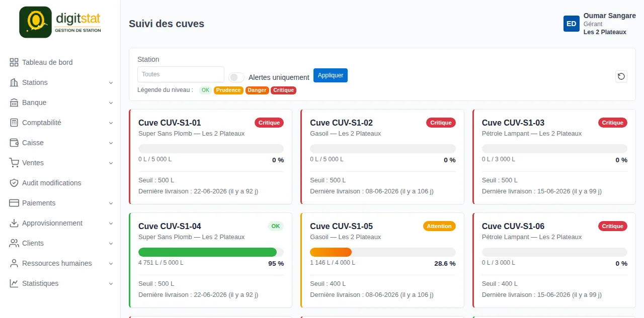Open Audit modifications menu item

(x=60, y=183)
